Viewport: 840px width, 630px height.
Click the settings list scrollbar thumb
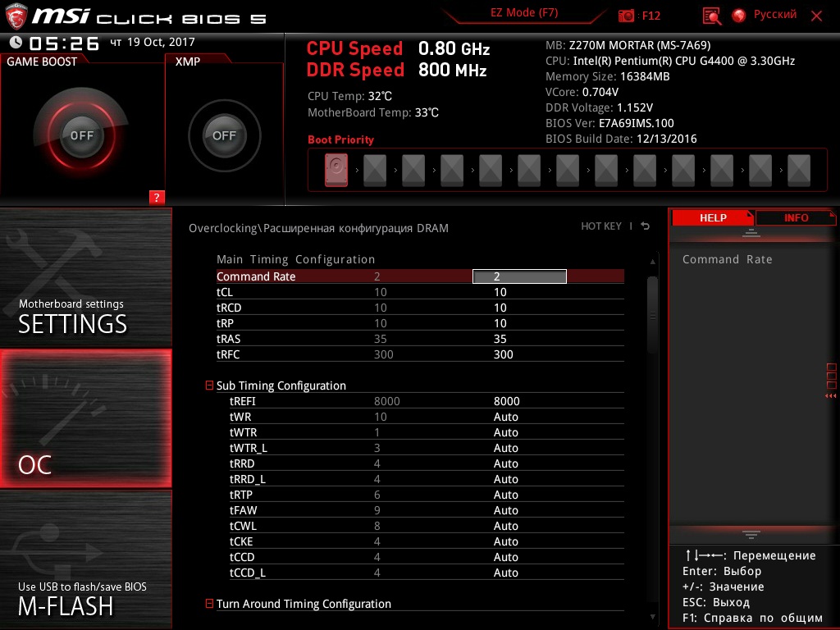coord(652,315)
